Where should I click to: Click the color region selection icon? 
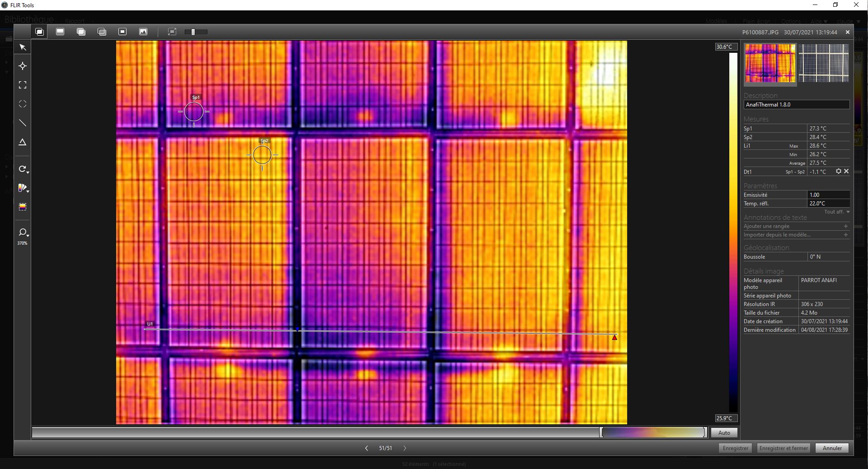pyautogui.click(x=23, y=207)
